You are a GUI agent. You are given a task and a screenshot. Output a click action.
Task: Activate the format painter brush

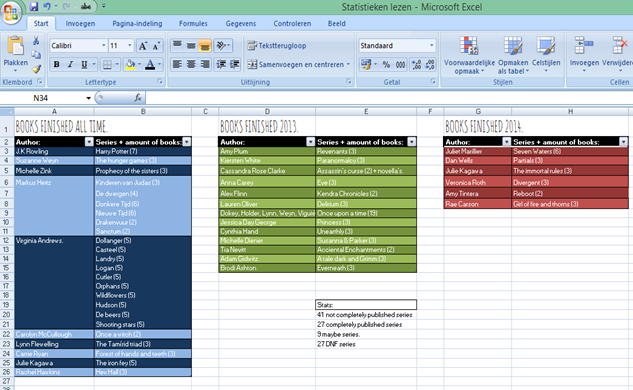[36, 69]
